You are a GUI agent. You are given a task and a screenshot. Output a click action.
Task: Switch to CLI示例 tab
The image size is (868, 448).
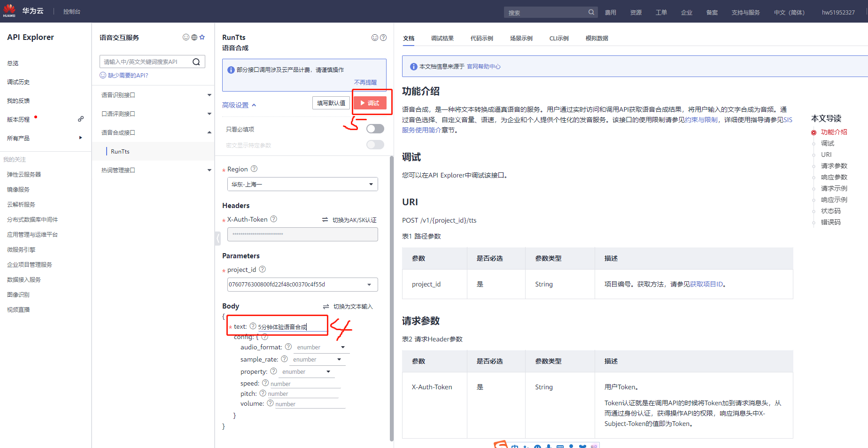click(559, 39)
